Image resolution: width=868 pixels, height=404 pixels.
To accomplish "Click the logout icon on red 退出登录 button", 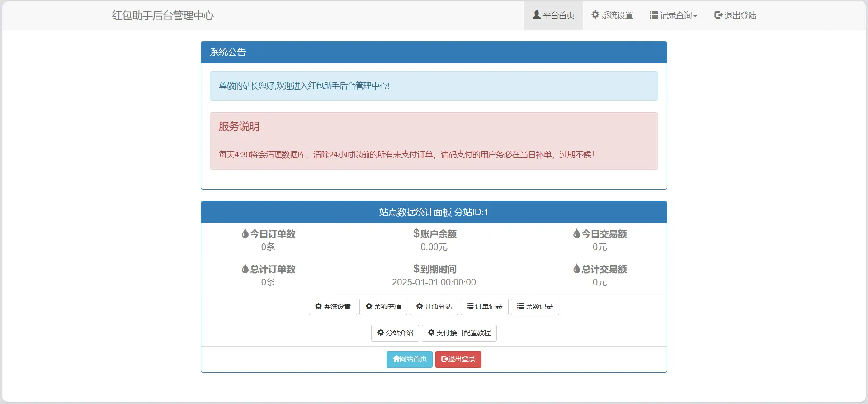I will [x=444, y=359].
